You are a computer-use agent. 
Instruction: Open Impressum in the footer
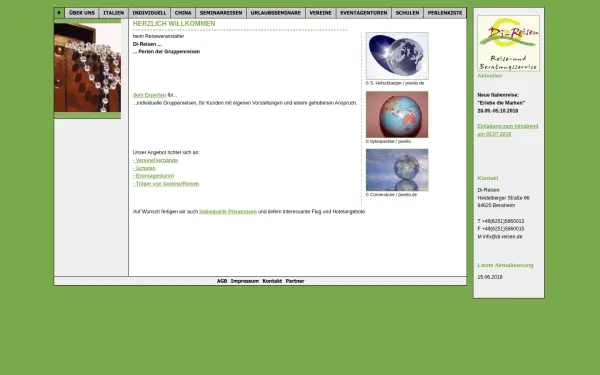click(x=245, y=281)
